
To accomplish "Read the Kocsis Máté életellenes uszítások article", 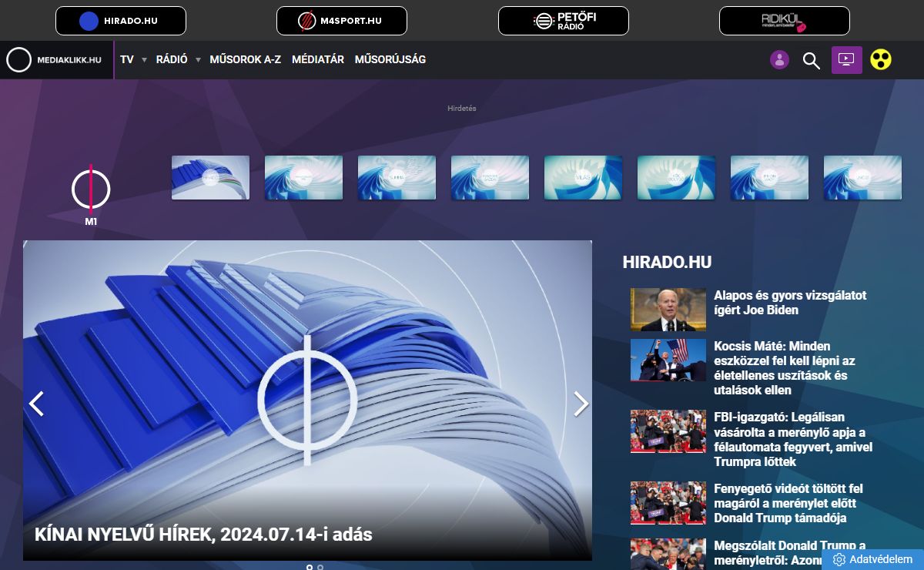I will 785,368.
